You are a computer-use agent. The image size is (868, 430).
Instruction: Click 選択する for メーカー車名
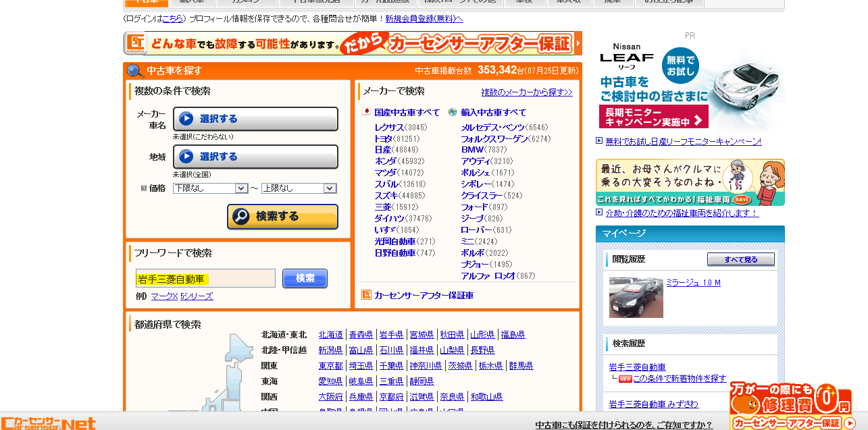(x=255, y=119)
